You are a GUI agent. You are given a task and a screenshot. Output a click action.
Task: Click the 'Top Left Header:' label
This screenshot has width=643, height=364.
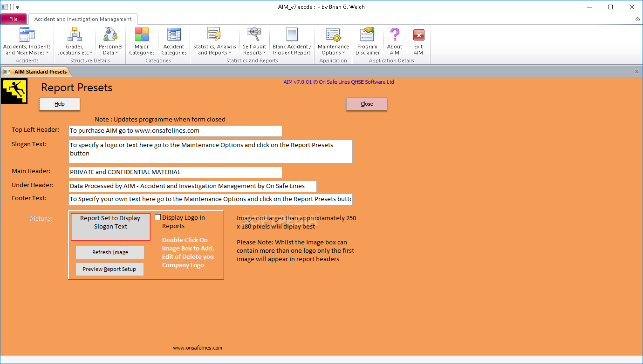[35, 129]
